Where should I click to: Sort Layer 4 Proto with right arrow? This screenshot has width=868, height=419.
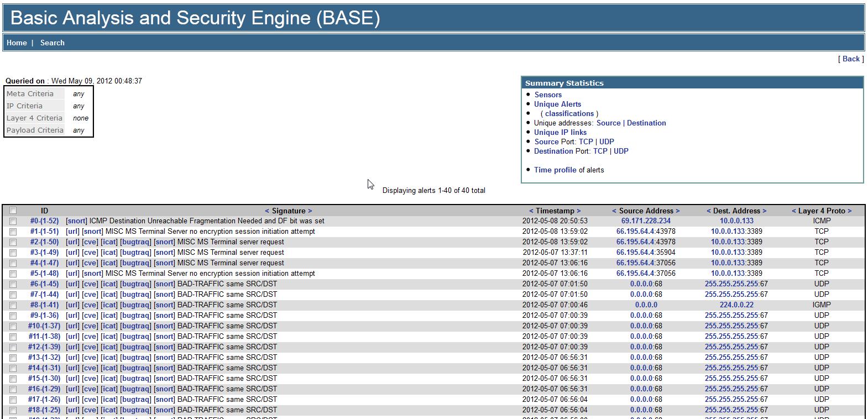tap(850, 211)
